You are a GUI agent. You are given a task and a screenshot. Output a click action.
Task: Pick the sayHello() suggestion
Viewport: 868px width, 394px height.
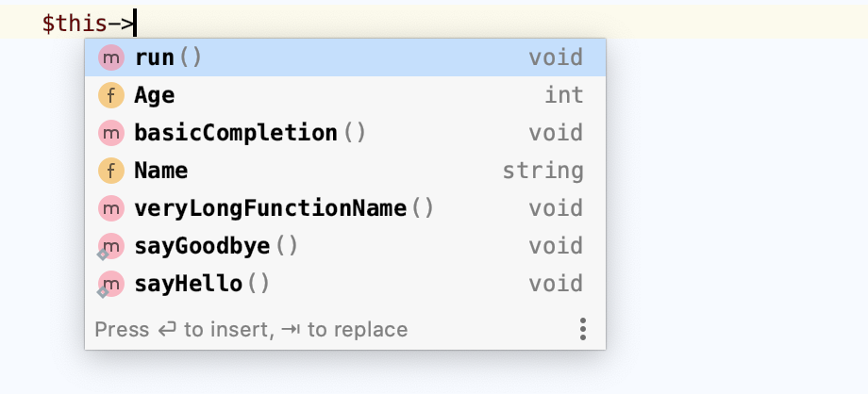click(345, 284)
